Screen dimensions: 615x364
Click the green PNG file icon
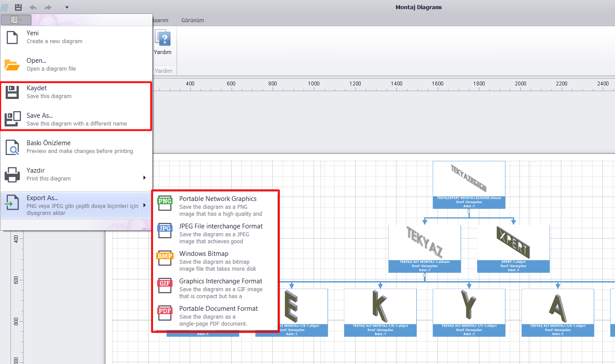tap(165, 203)
